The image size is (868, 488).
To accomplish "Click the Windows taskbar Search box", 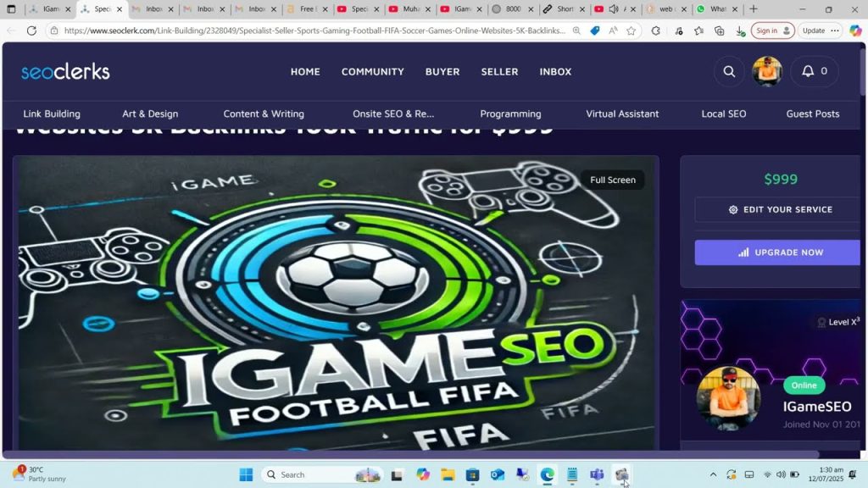I will (322, 474).
